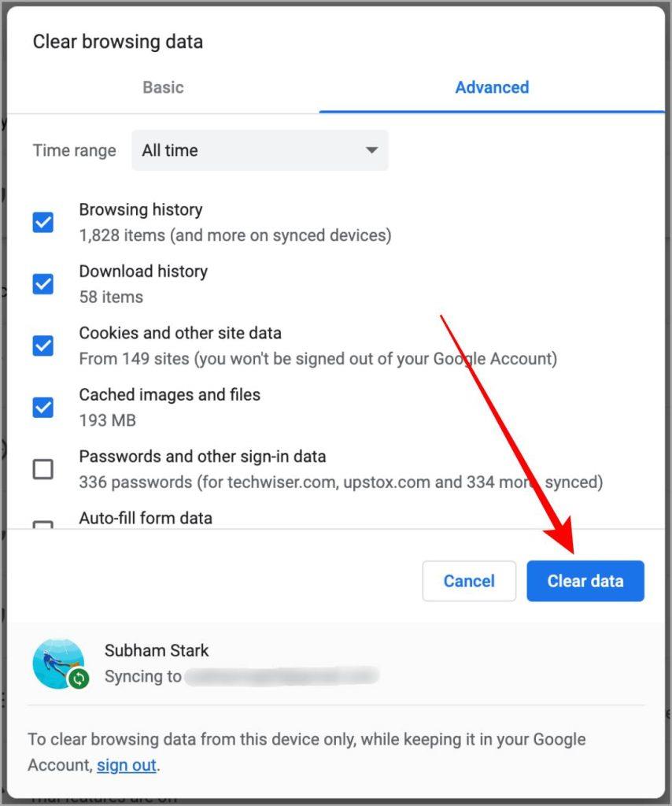The height and width of the screenshot is (806, 672).
Task: Check Passwords and other sign-in data box
Action: pyautogui.click(x=42, y=469)
